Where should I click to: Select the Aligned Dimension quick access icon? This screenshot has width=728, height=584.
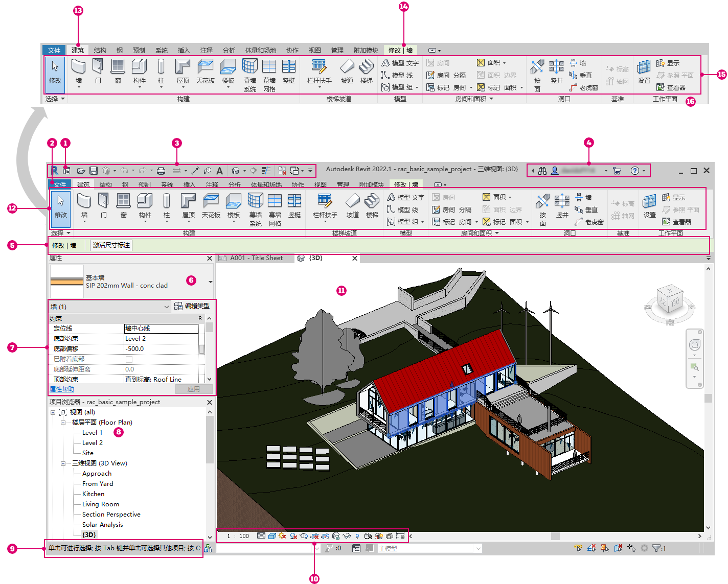coord(195,171)
